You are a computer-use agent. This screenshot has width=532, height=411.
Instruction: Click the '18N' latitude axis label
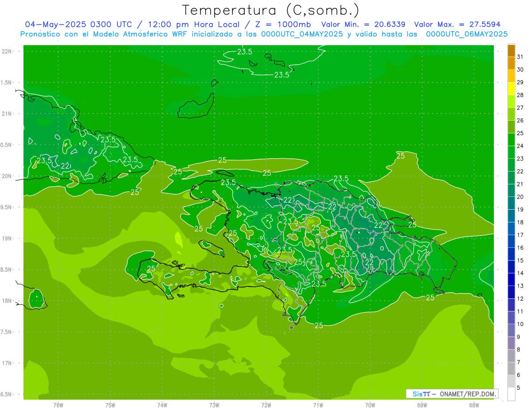pyautogui.click(x=7, y=301)
